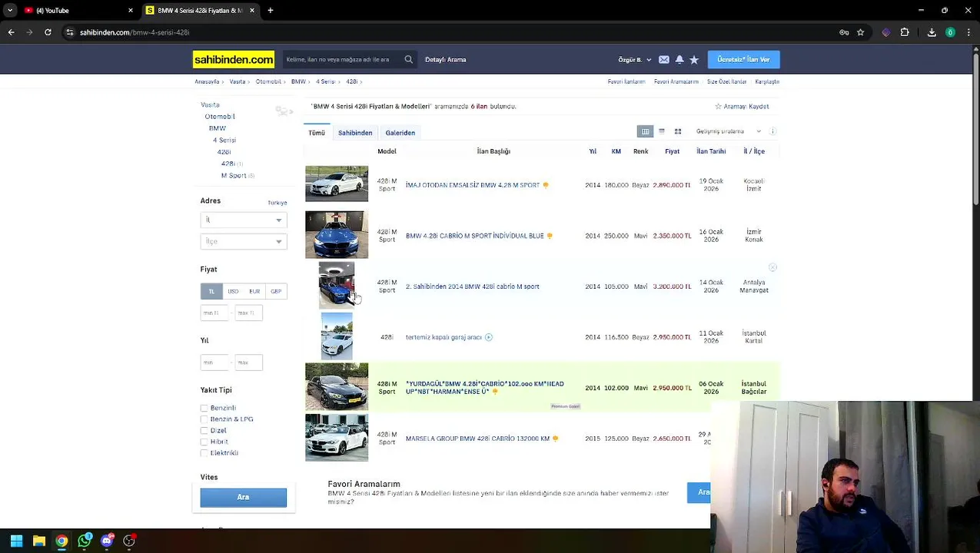This screenshot has height=553, width=980.
Task: Click Ücretsiz İlan Ver button
Action: click(743, 59)
